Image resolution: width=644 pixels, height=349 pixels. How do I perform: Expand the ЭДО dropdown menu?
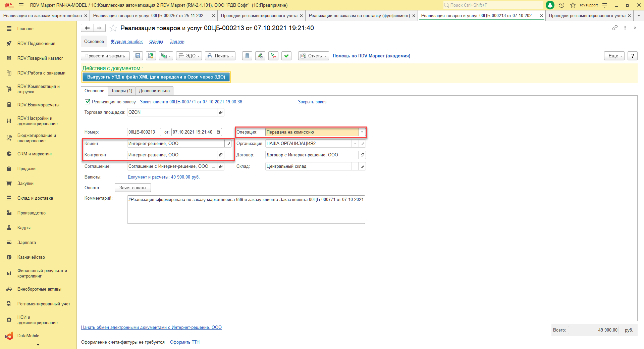coord(189,56)
